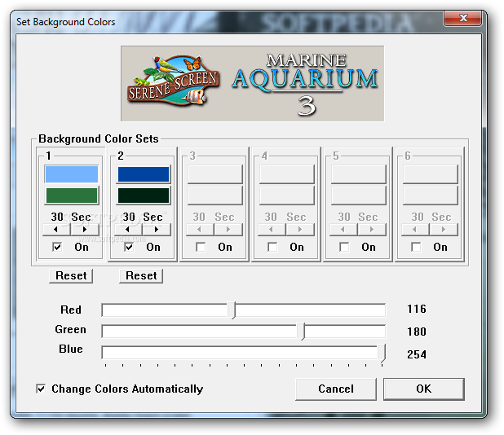Image resolution: width=504 pixels, height=435 pixels.
Task: Click the top dark blue swatch in set 2
Action: [144, 174]
